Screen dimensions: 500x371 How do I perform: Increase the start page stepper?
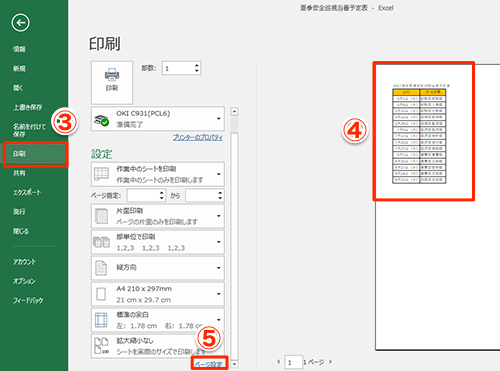(162, 193)
